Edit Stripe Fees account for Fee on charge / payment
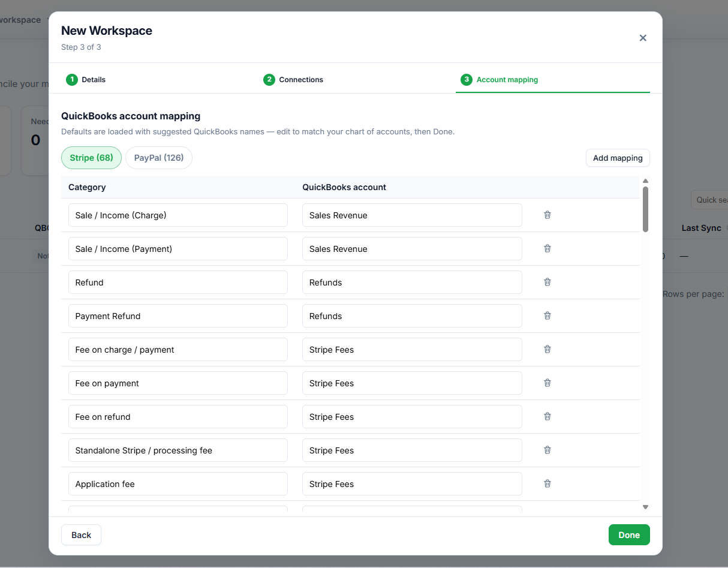 pyautogui.click(x=412, y=350)
